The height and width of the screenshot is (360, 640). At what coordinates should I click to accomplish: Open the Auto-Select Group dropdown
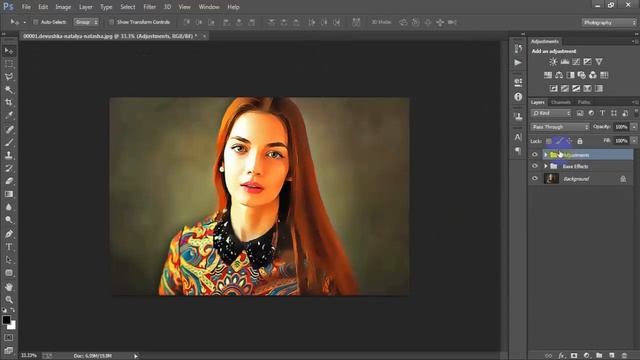pos(86,22)
